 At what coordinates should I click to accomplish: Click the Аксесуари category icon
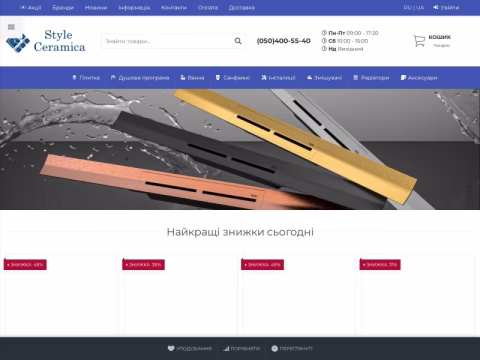click(403, 78)
